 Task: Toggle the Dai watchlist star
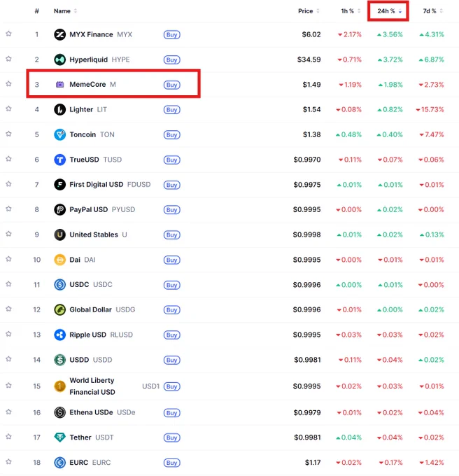pyautogui.click(x=8, y=259)
